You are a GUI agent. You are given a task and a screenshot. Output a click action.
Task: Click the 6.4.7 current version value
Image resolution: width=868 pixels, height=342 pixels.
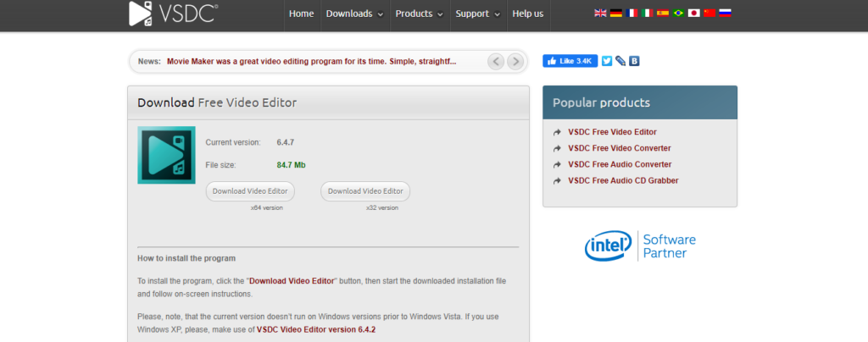pyautogui.click(x=286, y=142)
